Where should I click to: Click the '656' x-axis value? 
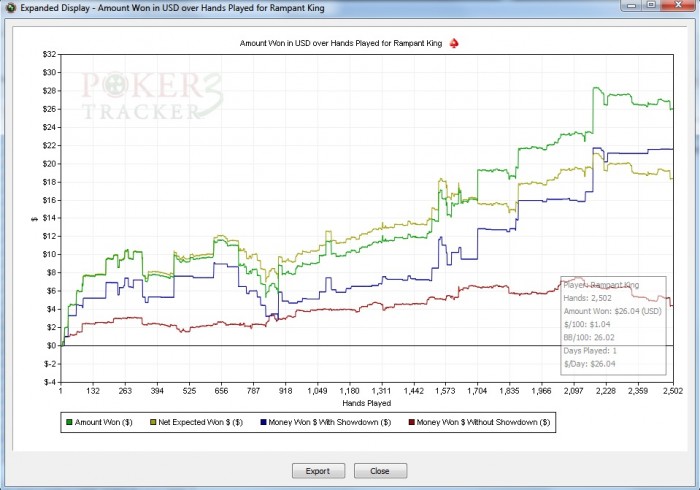pos(221,391)
